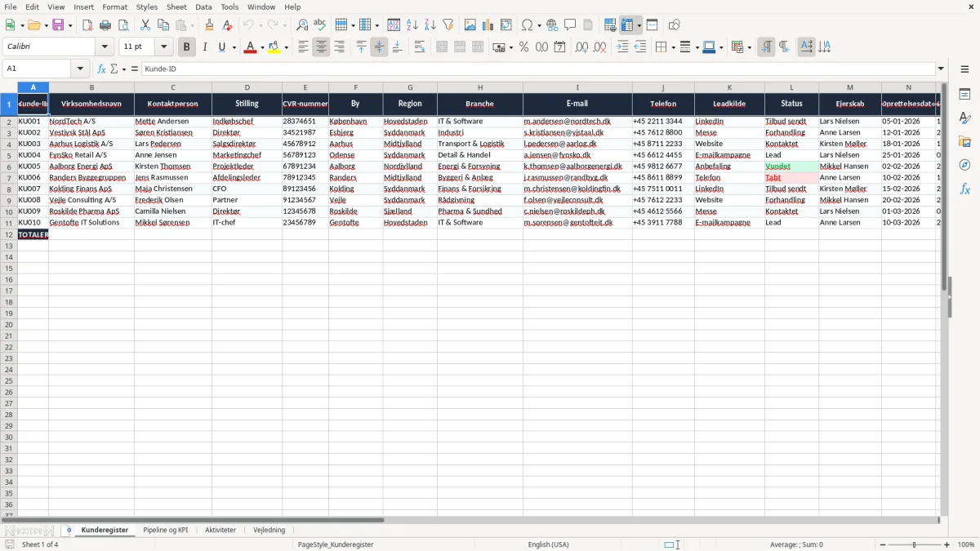This screenshot has height=551, width=980.
Task: Click the Print icon
Action: pos(105,25)
